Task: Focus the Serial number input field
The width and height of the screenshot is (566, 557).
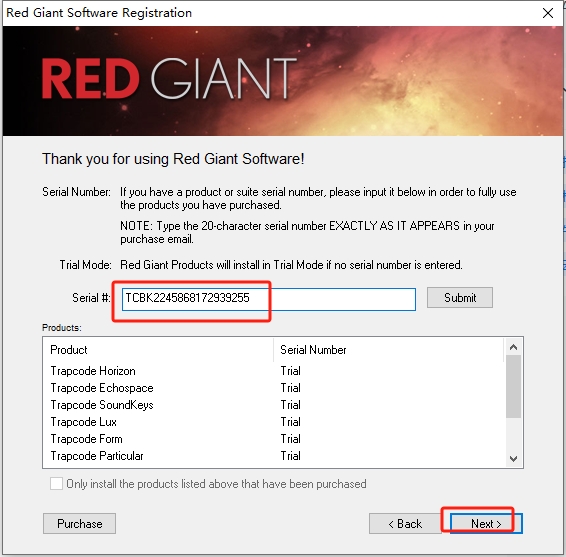Action: [269, 299]
